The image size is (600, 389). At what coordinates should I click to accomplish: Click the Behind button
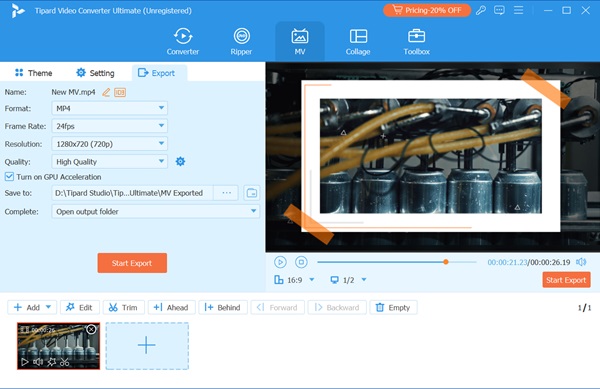point(223,308)
